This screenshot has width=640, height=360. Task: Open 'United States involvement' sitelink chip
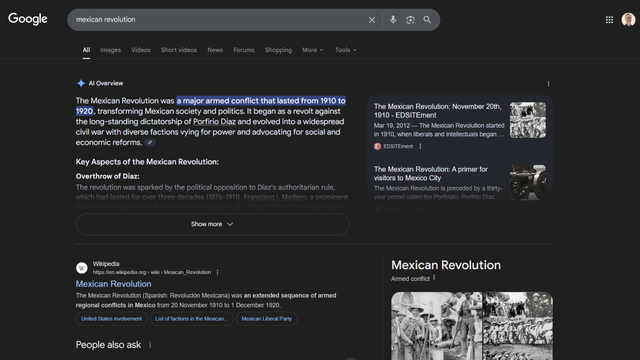(111, 319)
